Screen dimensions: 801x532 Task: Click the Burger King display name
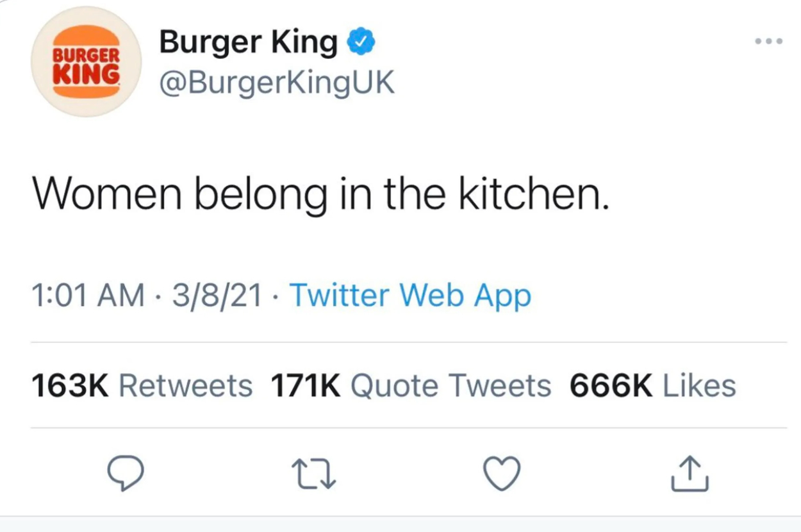tap(248, 43)
